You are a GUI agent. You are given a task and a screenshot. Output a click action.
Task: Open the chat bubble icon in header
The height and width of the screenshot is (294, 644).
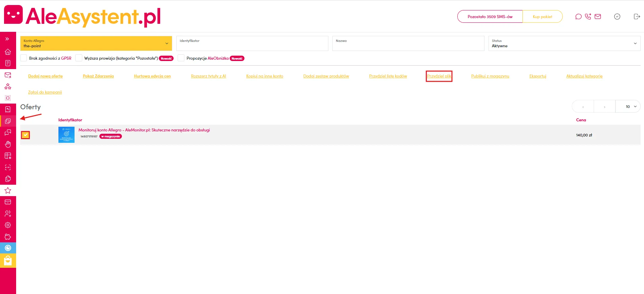coord(578,17)
